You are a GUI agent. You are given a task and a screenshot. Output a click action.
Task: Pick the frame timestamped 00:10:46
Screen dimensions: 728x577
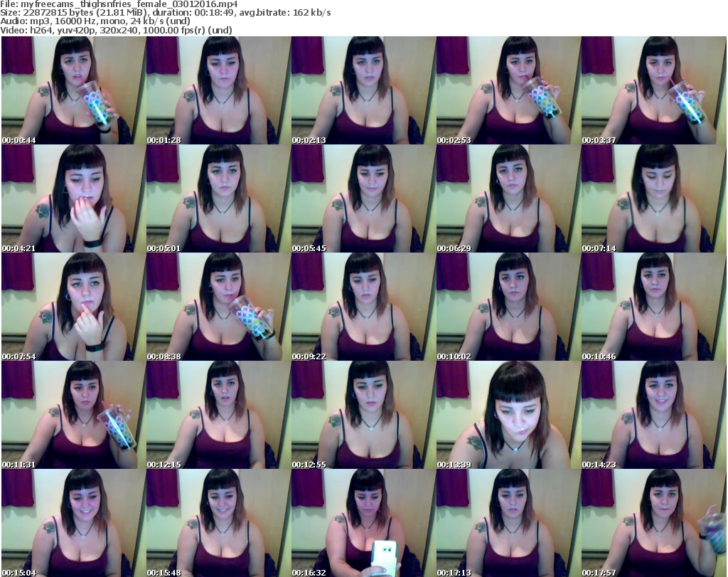click(x=654, y=307)
